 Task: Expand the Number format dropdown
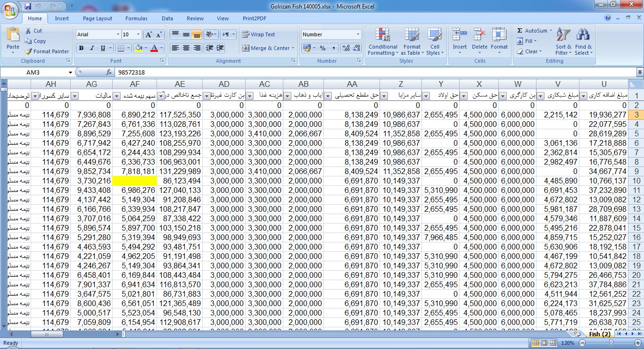(358, 34)
